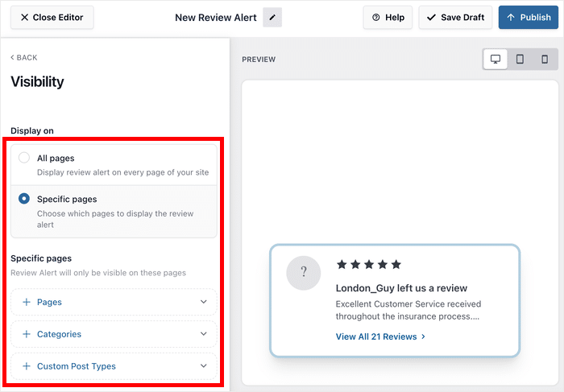Image resolution: width=564 pixels, height=392 pixels.
Task: Save the alert as draft
Action: (455, 17)
